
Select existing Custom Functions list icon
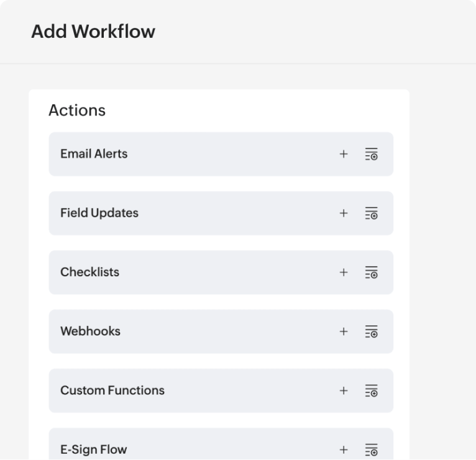371,390
